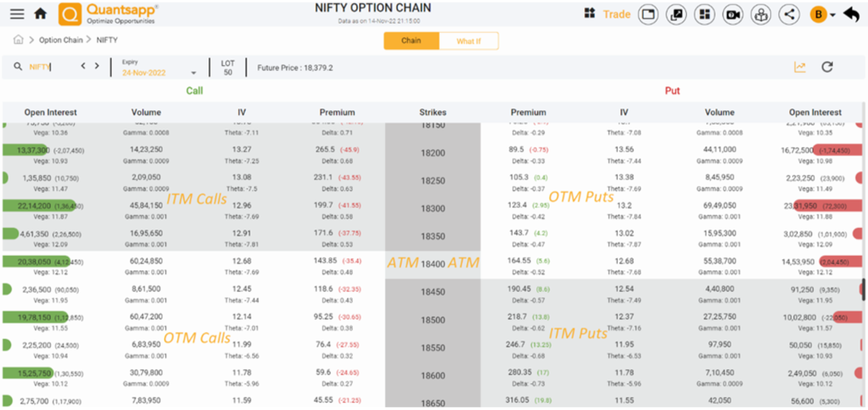
Task: Click the back arrow icon
Action: point(851,15)
